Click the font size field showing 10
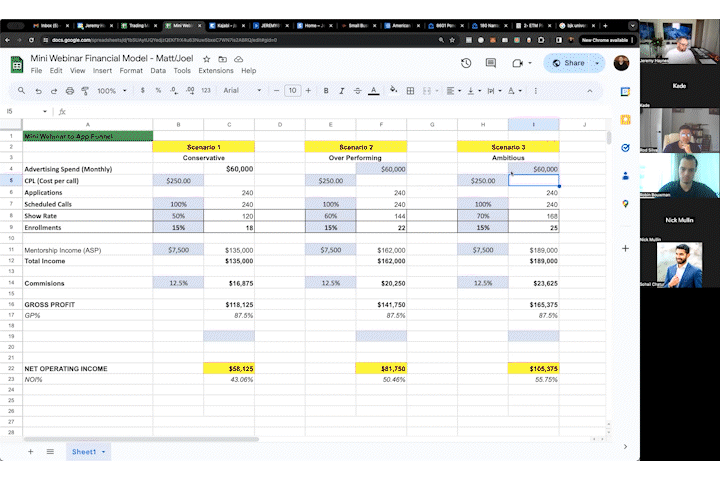The height and width of the screenshot is (480, 720). coord(292,90)
